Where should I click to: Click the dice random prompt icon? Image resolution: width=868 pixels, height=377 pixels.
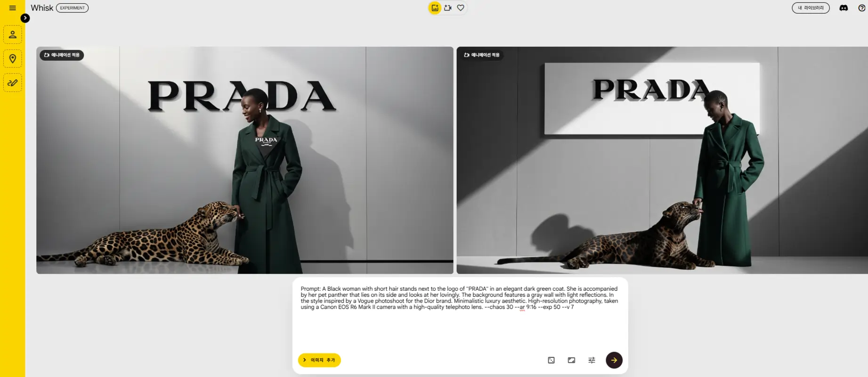pyautogui.click(x=551, y=360)
